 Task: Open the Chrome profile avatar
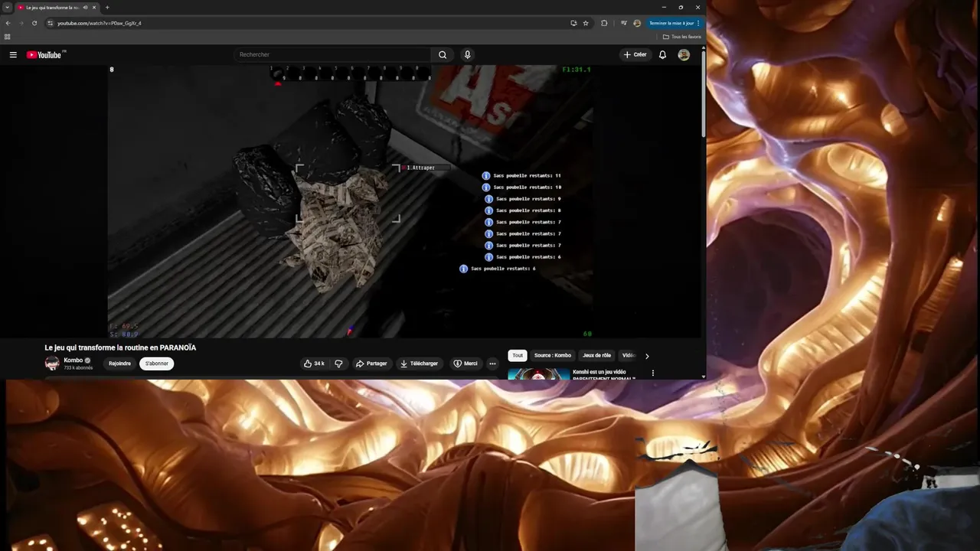(x=637, y=23)
